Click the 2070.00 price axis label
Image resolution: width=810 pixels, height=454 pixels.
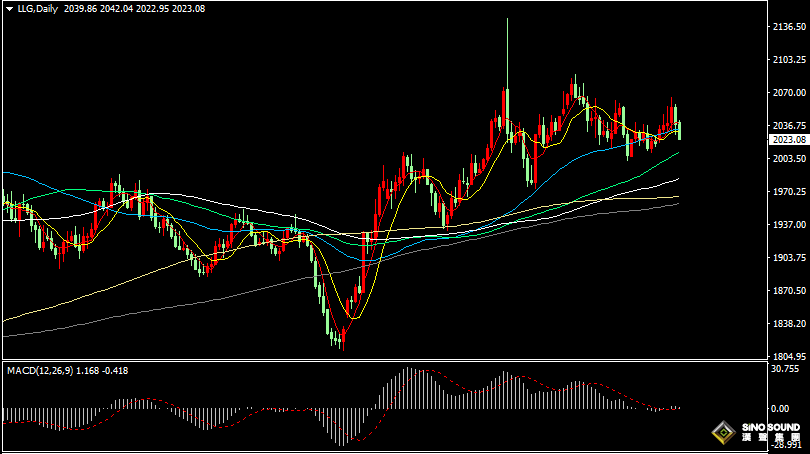tap(788, 93)
